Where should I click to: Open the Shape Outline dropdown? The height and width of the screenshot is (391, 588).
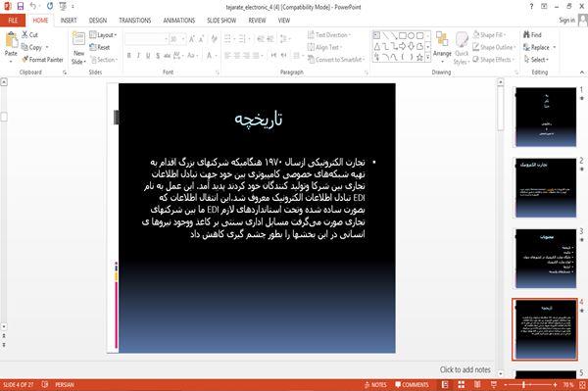[x=494, y=47]
